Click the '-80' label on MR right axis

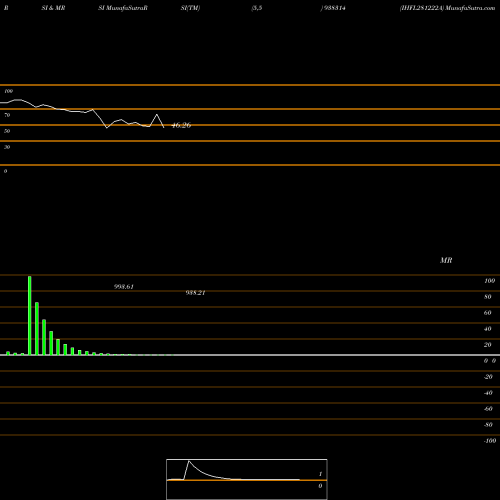point(488,425)
